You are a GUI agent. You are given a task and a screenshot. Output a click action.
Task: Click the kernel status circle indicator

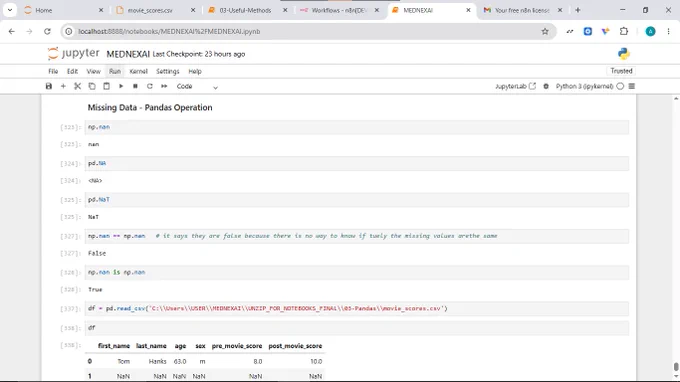(x=620, y=86)
